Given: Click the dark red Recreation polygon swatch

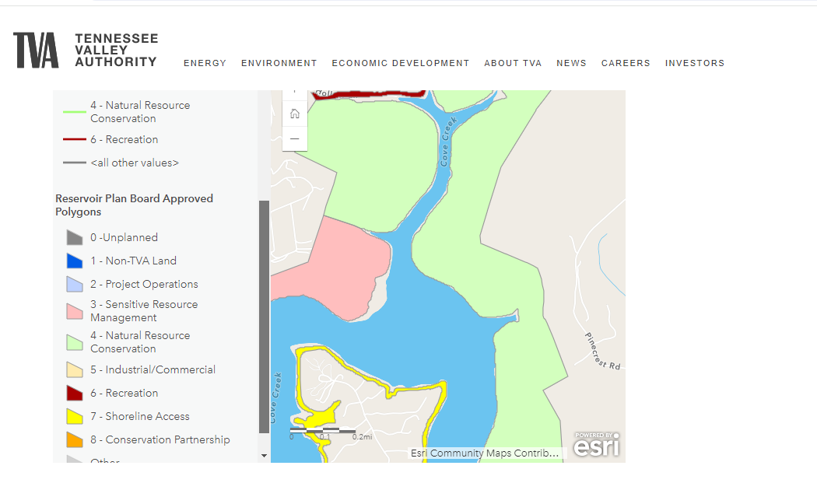Looking at the screenshot, I should coord(74,393).
